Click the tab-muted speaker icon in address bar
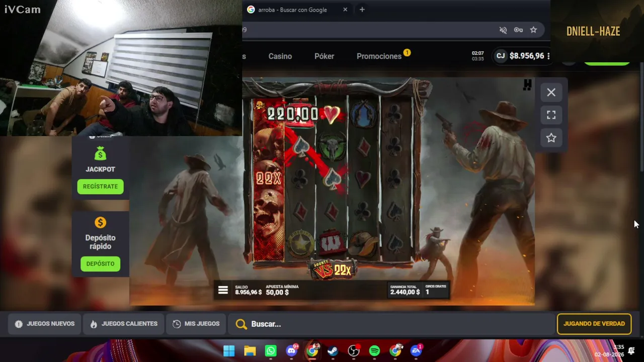This screenshot has height=362, width=644. point(503,30)
